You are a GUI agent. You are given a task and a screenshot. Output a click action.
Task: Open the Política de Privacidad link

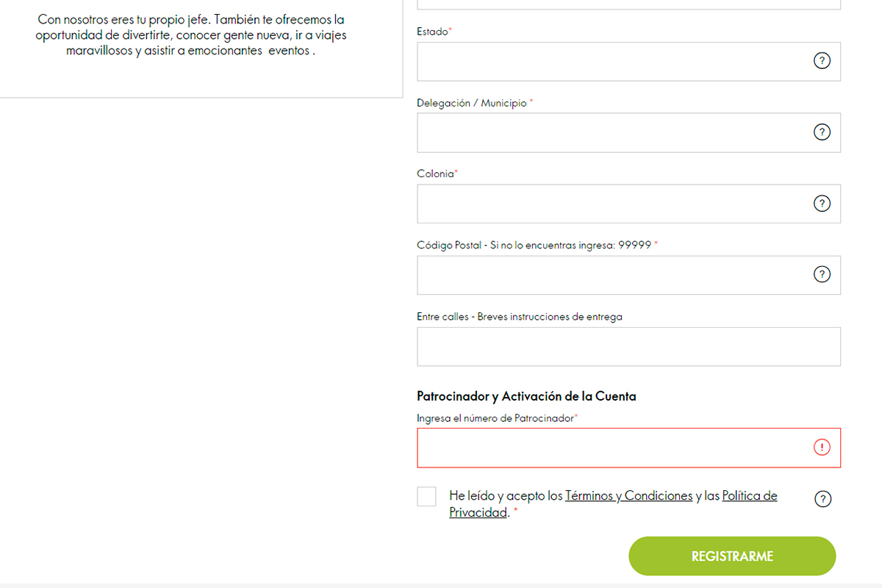tap(613, 504)
